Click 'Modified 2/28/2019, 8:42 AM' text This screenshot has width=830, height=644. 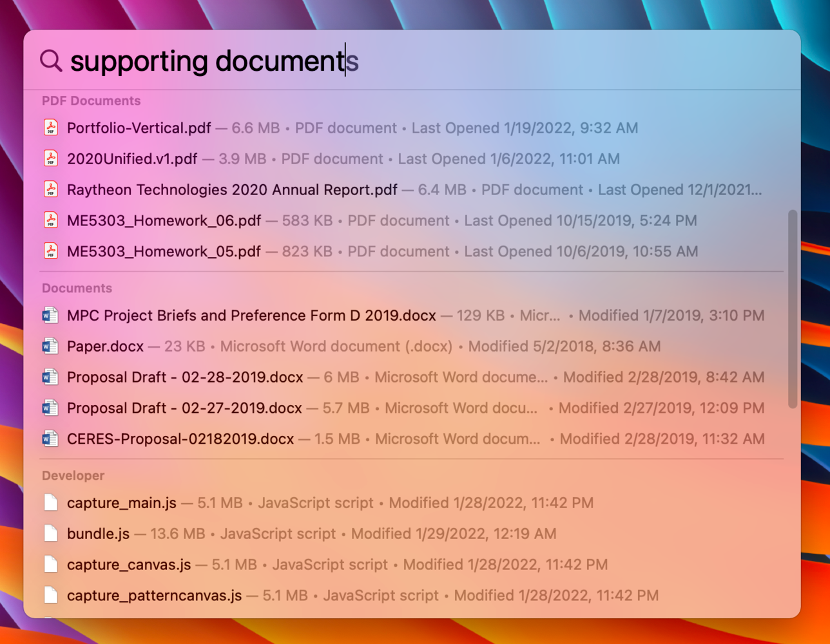(664, 377)
